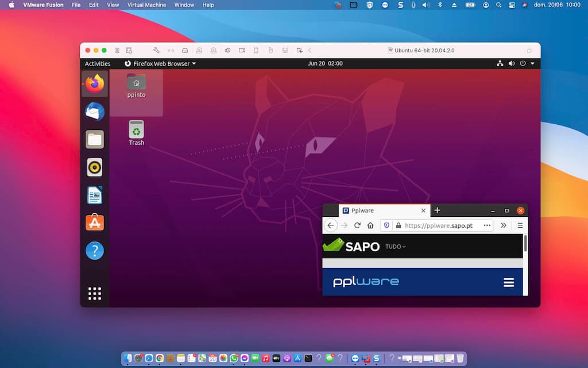Image resolution: width=588 pixels, height=368 pixels.
Task: Click the shared folders icon in VMware toolbar
Action: click(299, 51)
